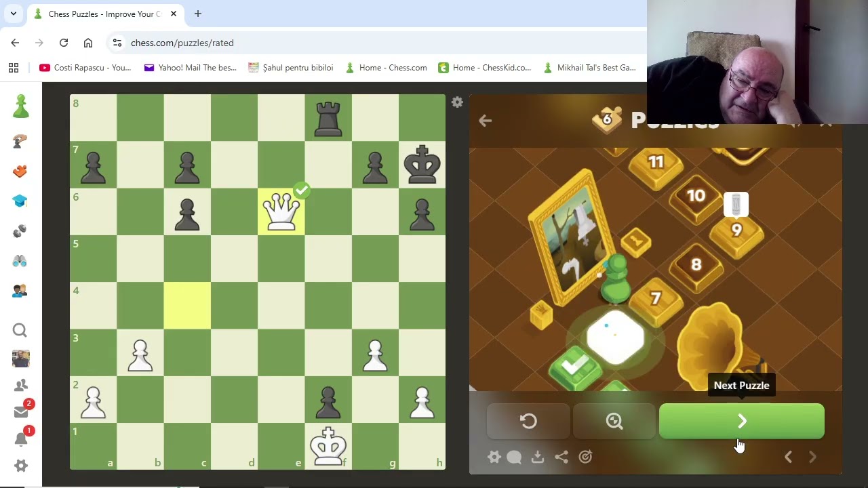Open the sidebar settings gear at bottom

pyautogui.click(x=20, y=466)
